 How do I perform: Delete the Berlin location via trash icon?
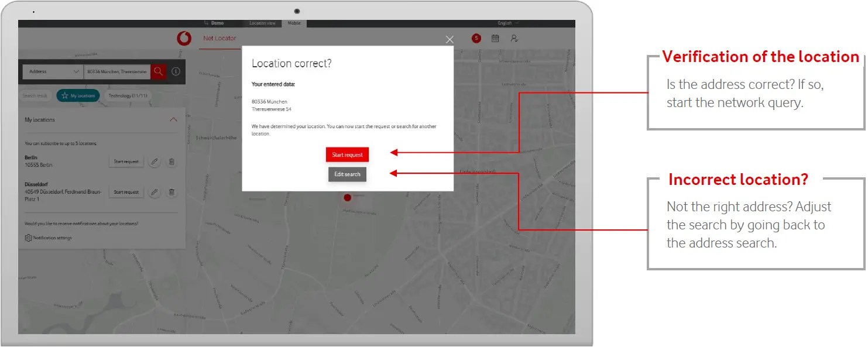coord(171,162)
